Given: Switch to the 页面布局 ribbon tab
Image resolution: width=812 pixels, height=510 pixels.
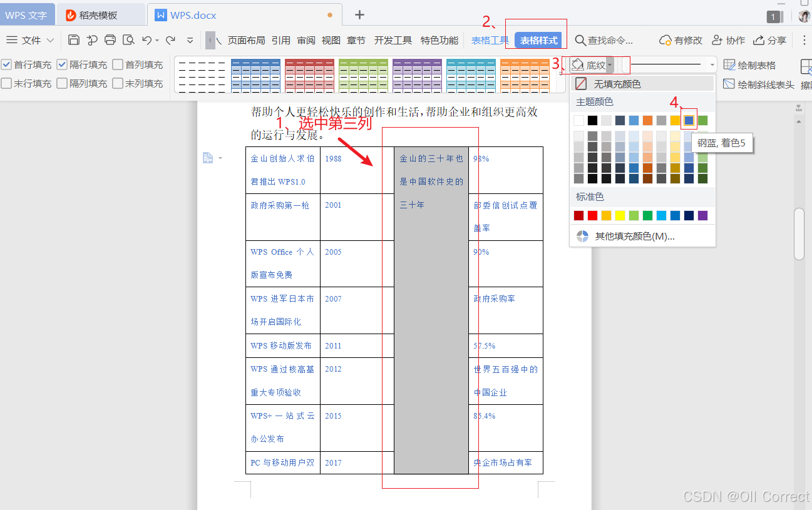Looking at the screenshot, I should 246,40.
